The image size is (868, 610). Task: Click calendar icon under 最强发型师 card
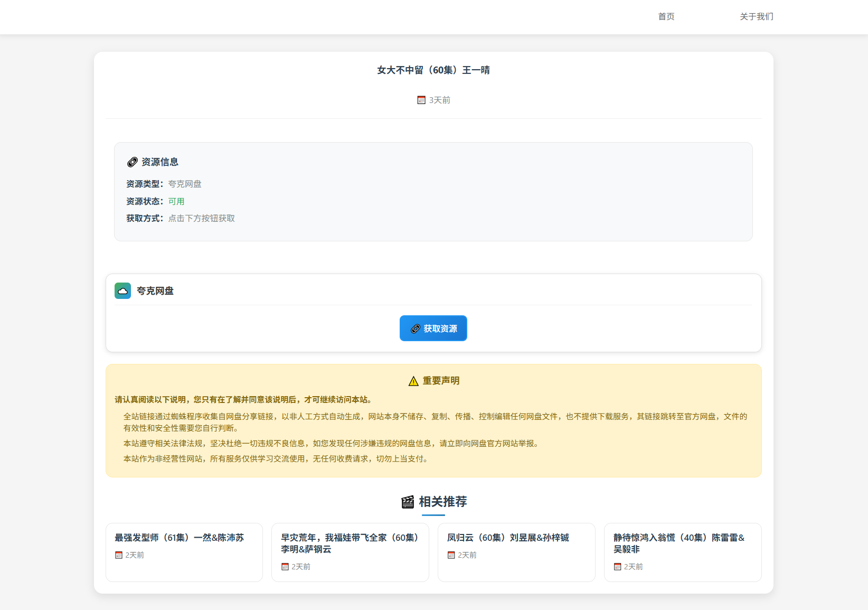tap(119, 555)
